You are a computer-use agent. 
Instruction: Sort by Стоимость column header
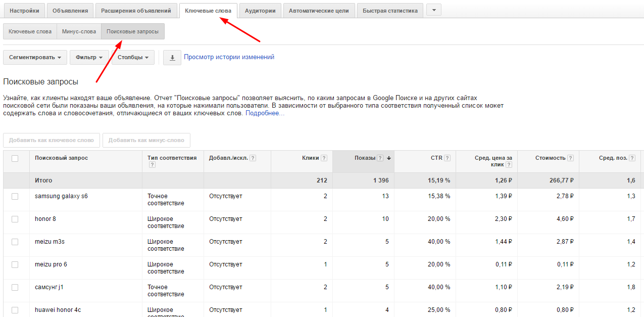[550, 158]
